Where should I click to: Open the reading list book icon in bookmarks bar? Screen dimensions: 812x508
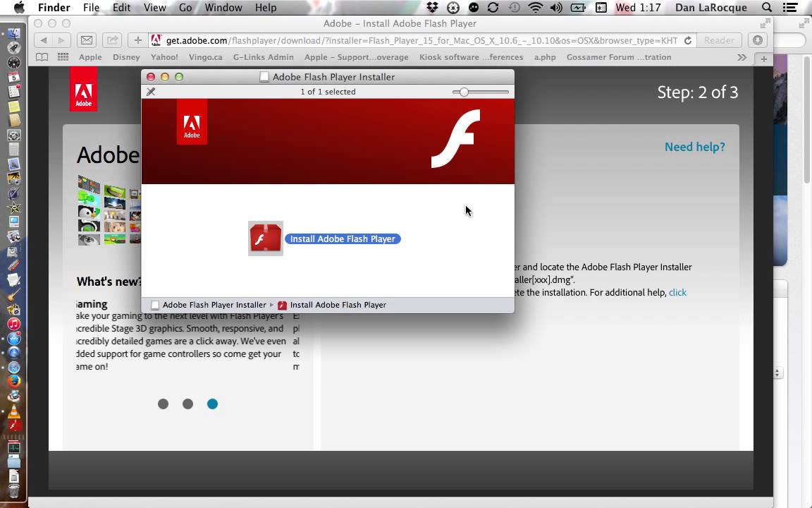coord(42,58)
